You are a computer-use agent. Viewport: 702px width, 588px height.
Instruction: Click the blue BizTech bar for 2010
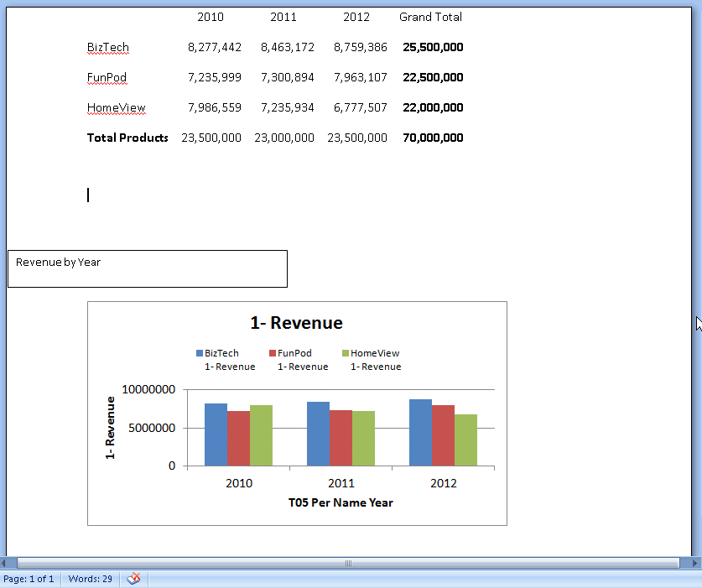(x=216, y=434)
